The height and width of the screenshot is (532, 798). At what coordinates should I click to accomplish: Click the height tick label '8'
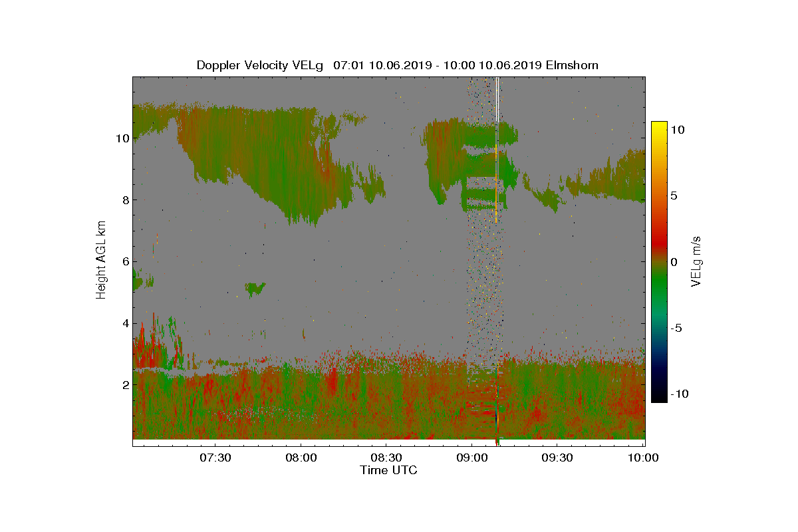124,199
